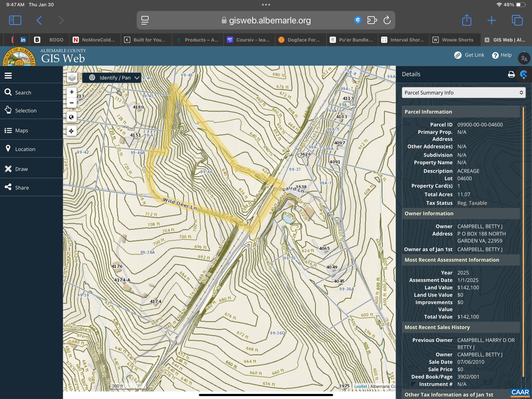Viewport: 532px width, 399px height.
Task: Switch to the Coursiv tab
Action: tap(249, 40)
